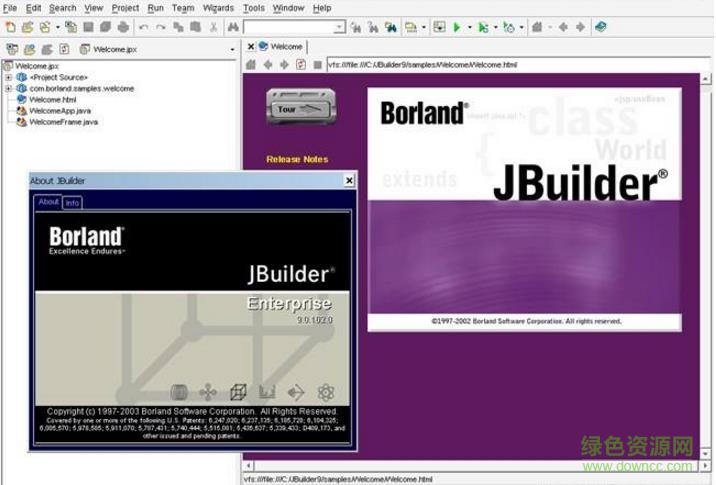Open the Tools menu
The width and height of the screenshot is (716, 485).
pyautogui.click(x=253, y=8)
